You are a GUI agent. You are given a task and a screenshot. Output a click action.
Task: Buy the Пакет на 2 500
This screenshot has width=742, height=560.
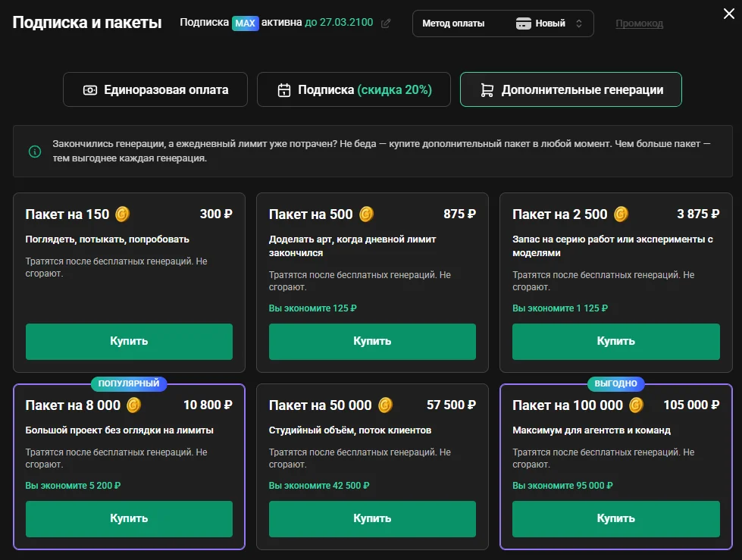pyautogui.click(x=616, y=342)
